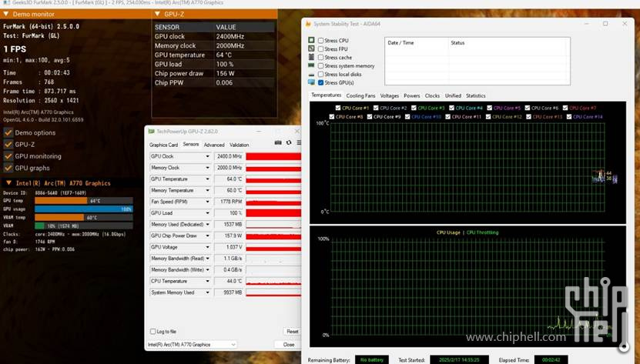Click the GPU Load red sensor graph
Screen dimensions: 640x364
pyautogui.click(x=273, y=213)
